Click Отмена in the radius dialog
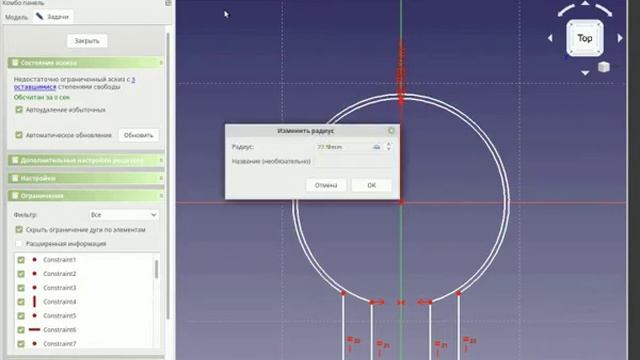Image resolution: width=640 pixels, height=360 pixels. tap(326, 185)
